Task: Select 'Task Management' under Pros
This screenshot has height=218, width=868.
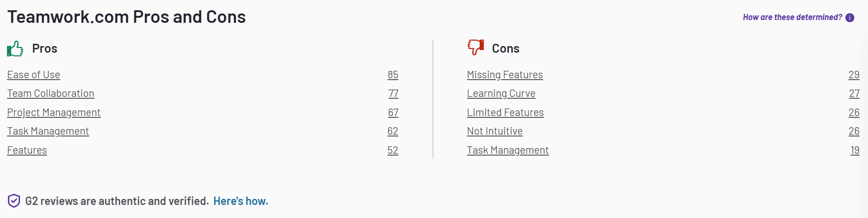Action: pyautogui.click(x=48, y=131)
